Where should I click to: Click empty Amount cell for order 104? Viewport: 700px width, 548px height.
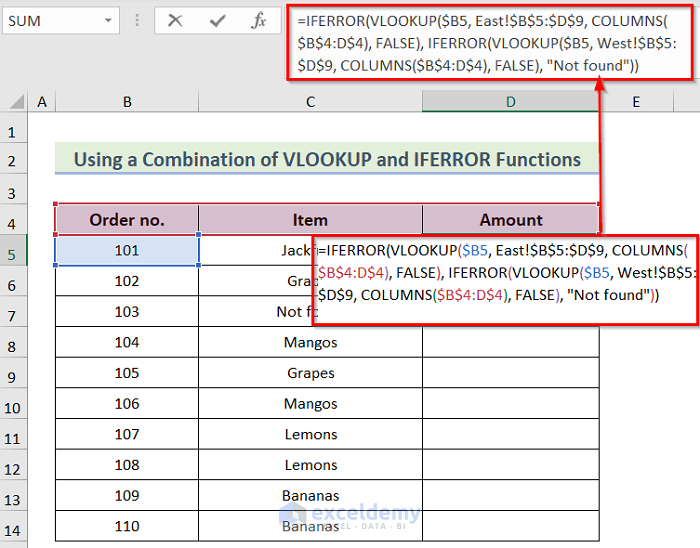click(510, 342)
